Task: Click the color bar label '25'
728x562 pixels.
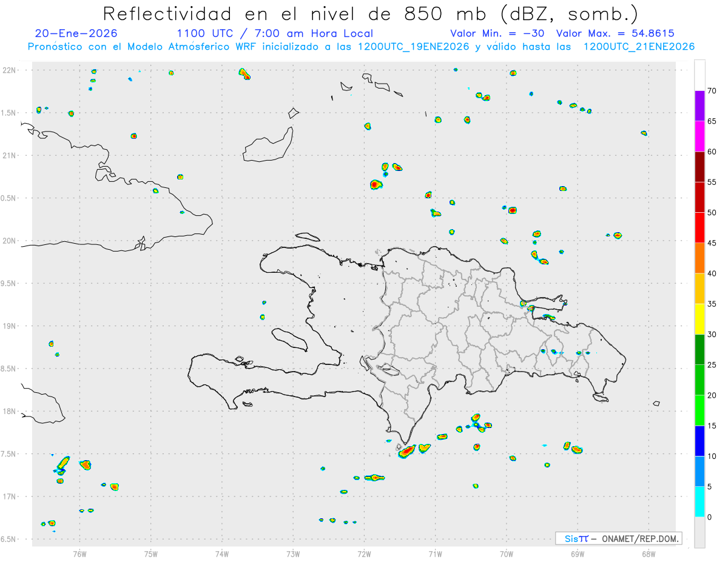Action: pos(712,365)
